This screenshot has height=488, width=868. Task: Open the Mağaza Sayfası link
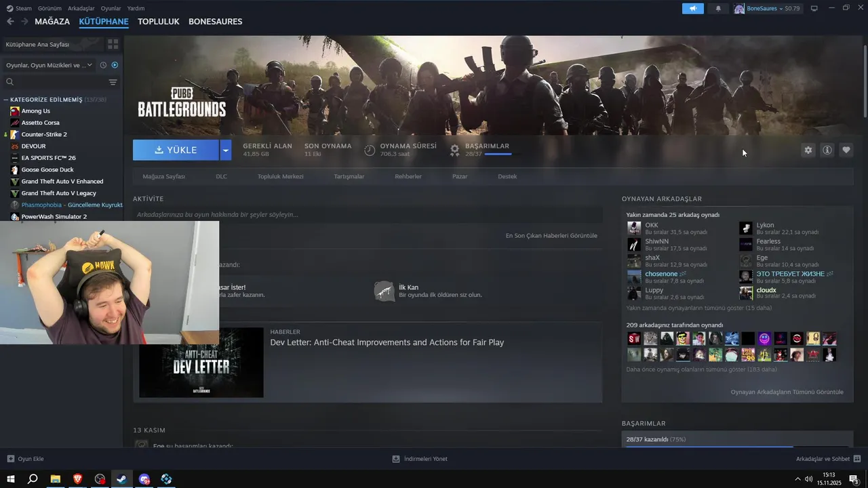163,176
